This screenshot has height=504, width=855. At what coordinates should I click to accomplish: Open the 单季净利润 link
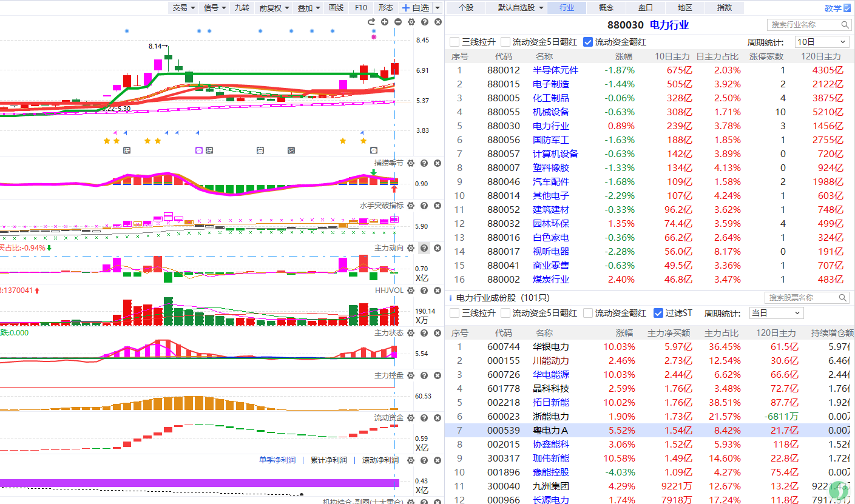point(277,460)
